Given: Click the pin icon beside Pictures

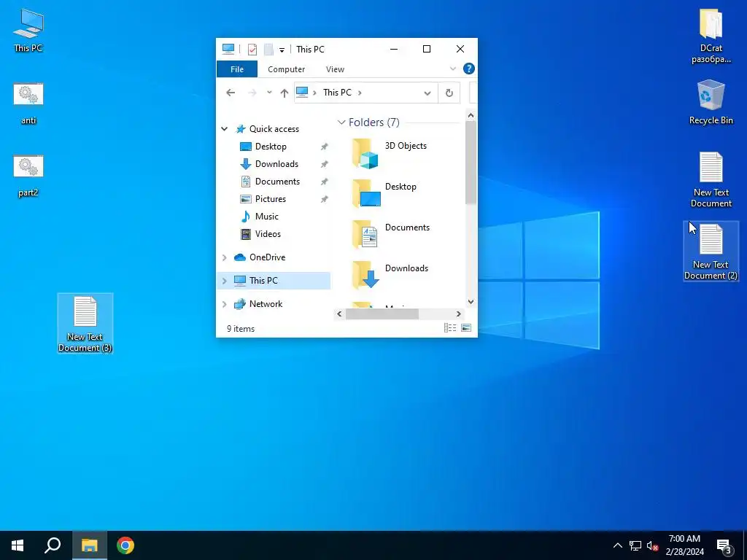Looking at the screenshot, I should click(325, 199).
